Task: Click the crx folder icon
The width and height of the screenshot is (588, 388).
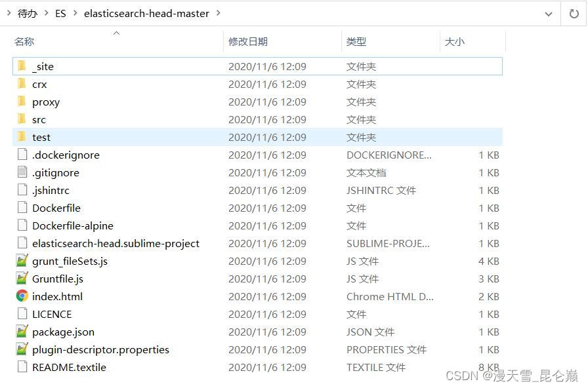Action: (22, 83)
